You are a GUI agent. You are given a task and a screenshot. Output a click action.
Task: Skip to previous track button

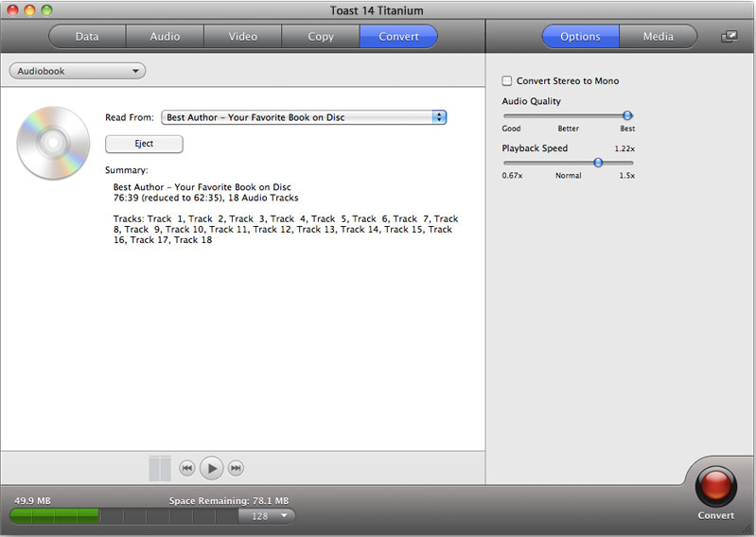[x=187, y=468]
